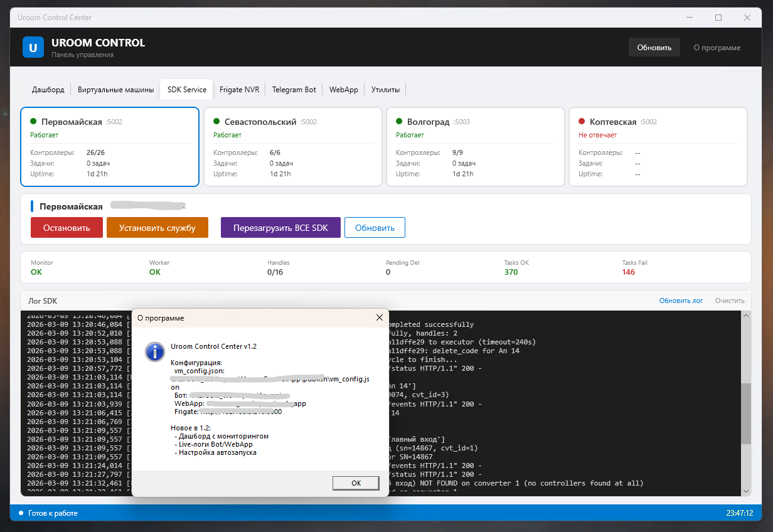Click the Handles value 0/16

pos(275,272)
